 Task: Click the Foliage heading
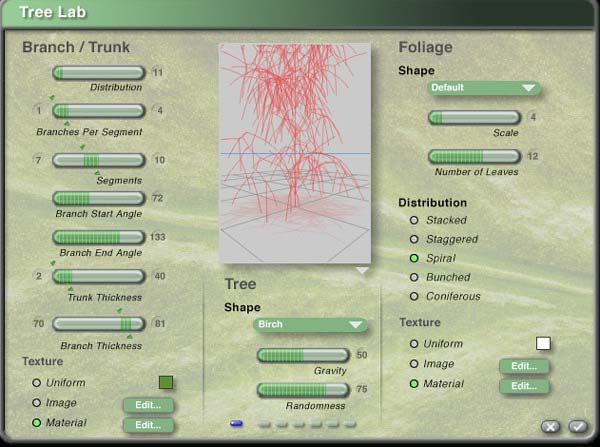click(426, 47)
